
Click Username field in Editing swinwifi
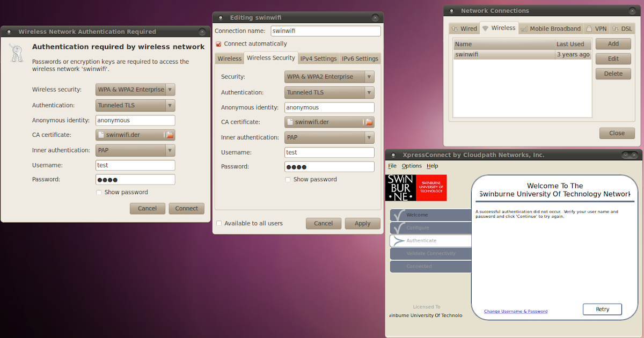[x=330, y=152]
